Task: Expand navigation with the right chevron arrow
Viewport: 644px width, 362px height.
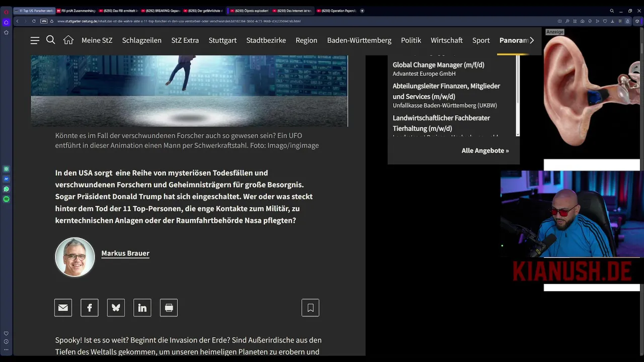Action: (x=532, y=40)
